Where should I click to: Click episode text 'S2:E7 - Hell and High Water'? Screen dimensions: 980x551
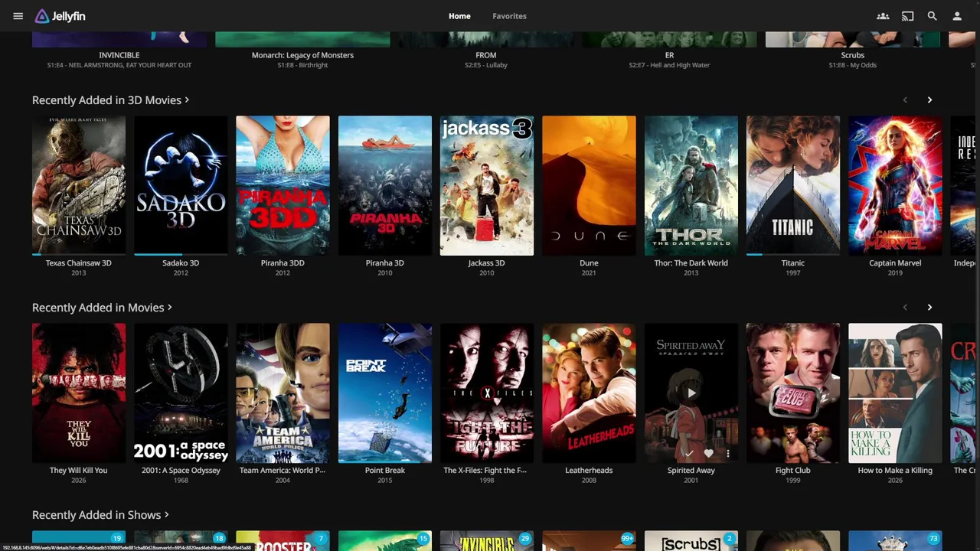(669, 65)
